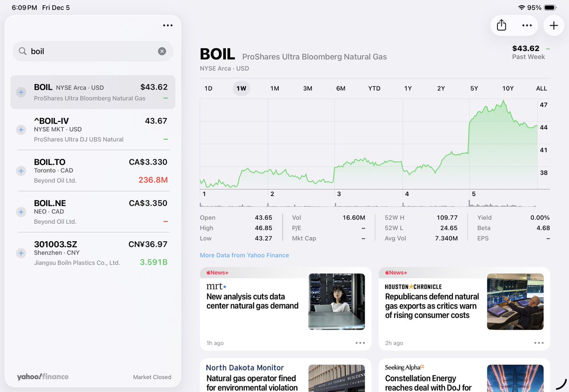Add 301003.SZ using its plus icon

21,253
